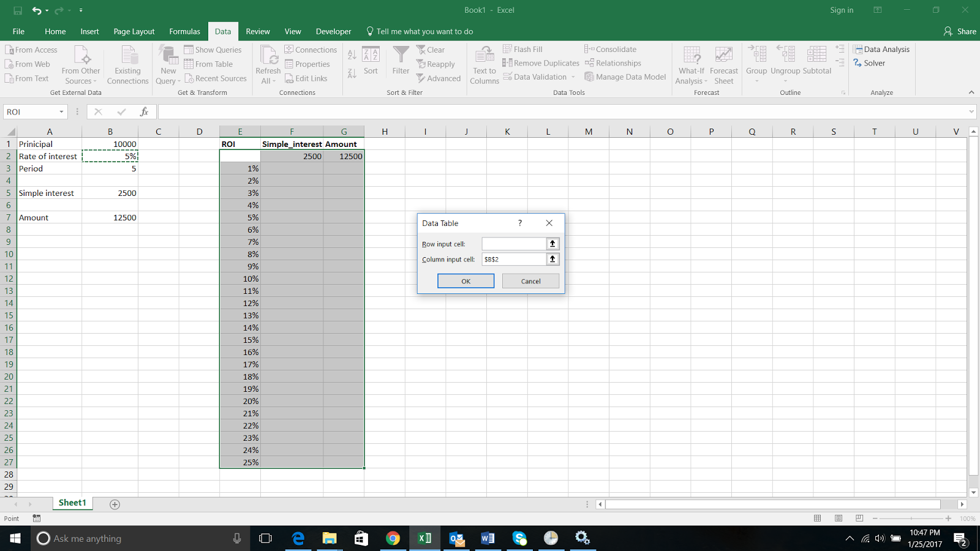
Task: Toggle Filter on the data
Action: 400,61
